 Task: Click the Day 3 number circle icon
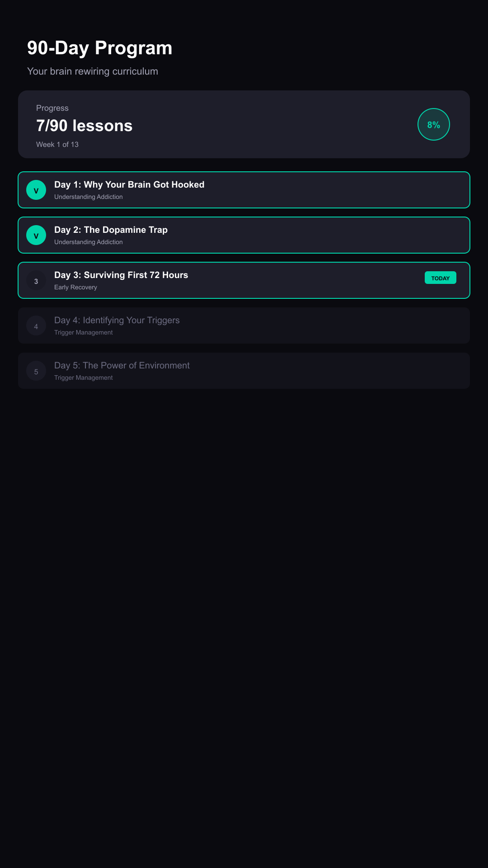(36, 281)
